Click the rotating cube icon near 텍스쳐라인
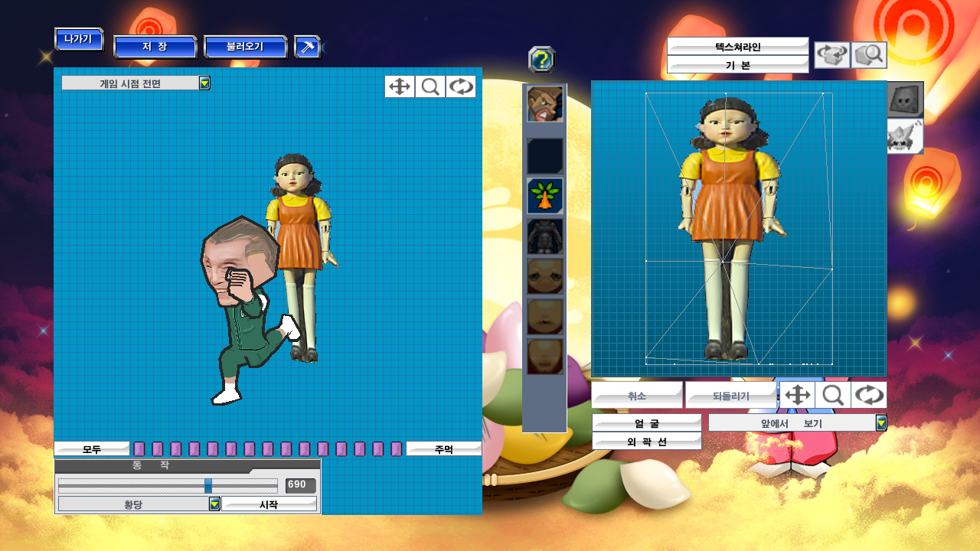This screenshot has width=980, height=551. [832, 55]
